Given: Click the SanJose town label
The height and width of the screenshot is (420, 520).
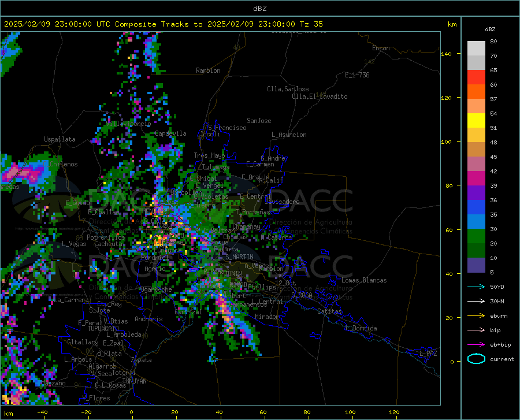Looking at the screenshot, I should [259, 121].
